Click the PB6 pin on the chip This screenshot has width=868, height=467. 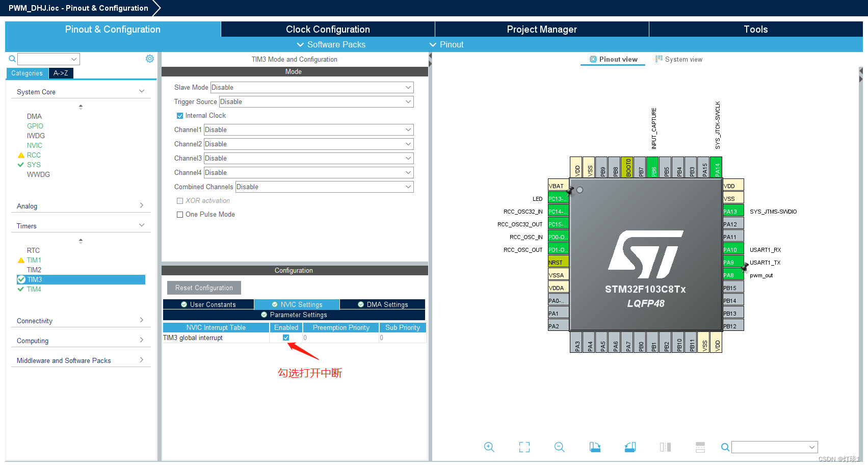(653, 167)
